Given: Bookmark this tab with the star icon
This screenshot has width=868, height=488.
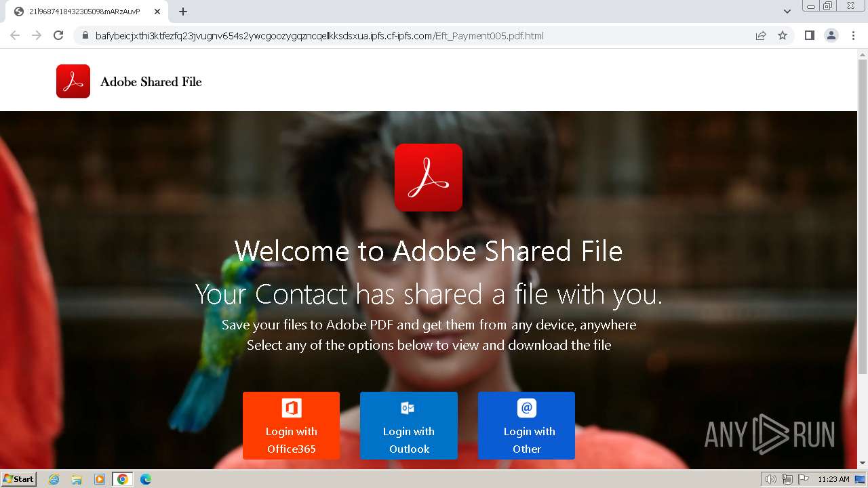Looking at the screenshot, I should (783, 35).
